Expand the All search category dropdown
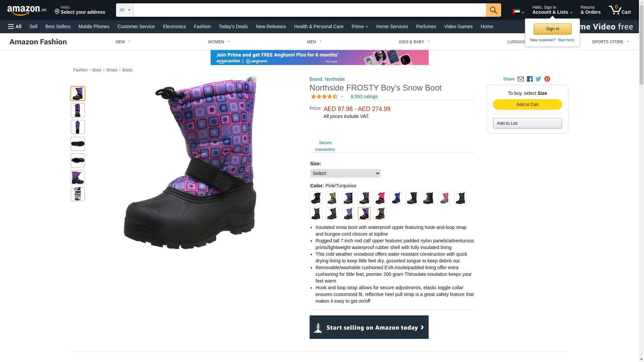The image size is (644, 362). 124,10
